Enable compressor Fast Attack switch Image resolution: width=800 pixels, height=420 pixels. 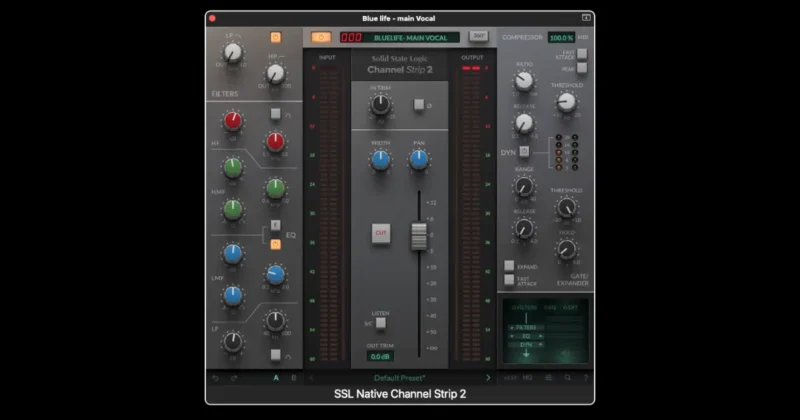(x=582, y=54)
